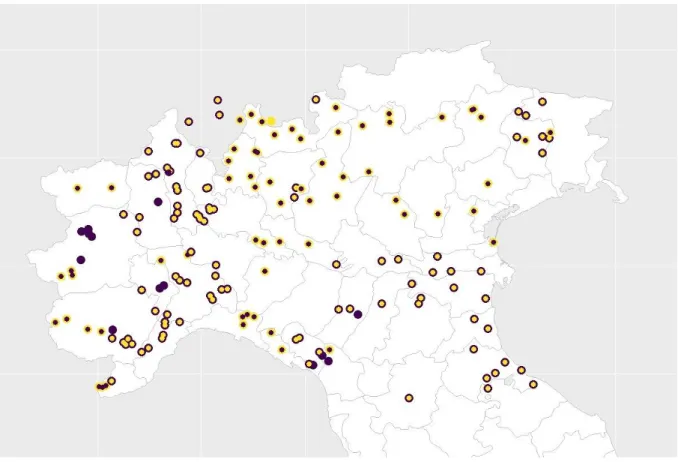Click the lone solid purple dot below the western purple cluster
The image size is (678, 462).
[81, 260]
